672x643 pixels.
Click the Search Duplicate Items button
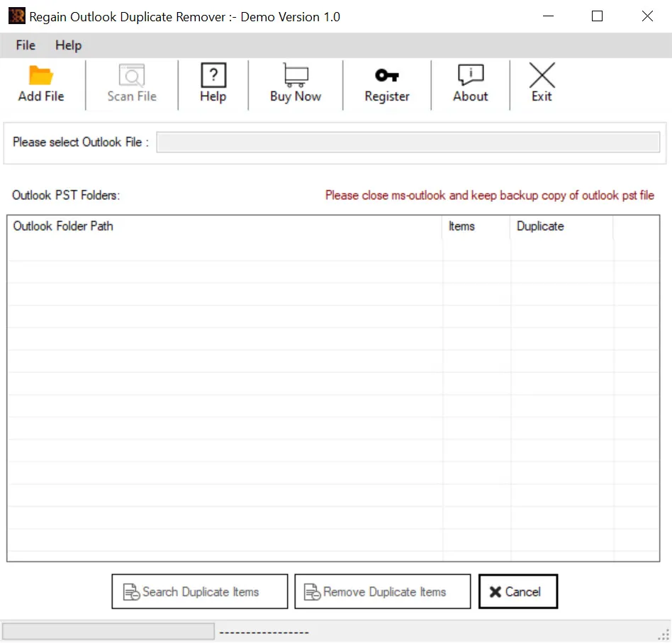(x=200, y=591)
